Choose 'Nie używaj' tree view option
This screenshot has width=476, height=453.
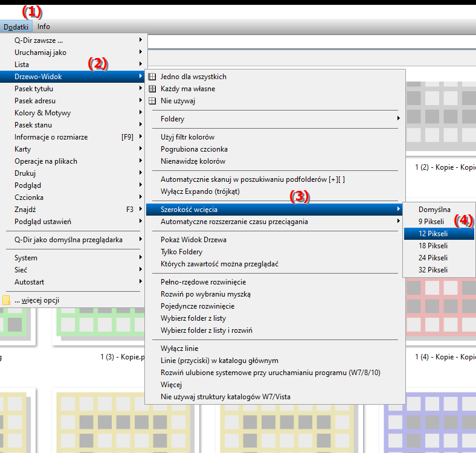(275, 101)
